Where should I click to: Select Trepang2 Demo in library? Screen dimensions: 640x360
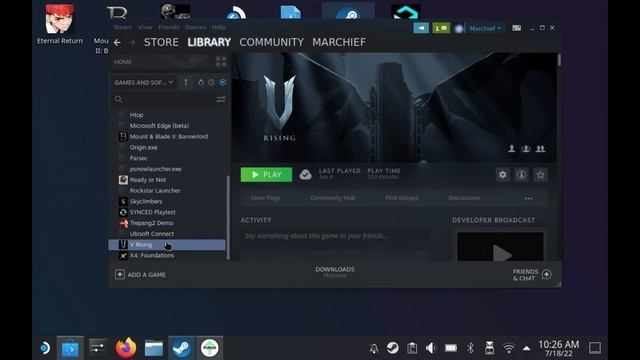point(151,223)
